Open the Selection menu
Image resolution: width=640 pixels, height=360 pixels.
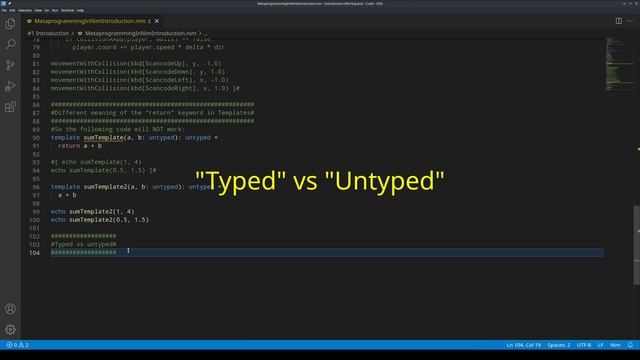[x=25, y=10]
